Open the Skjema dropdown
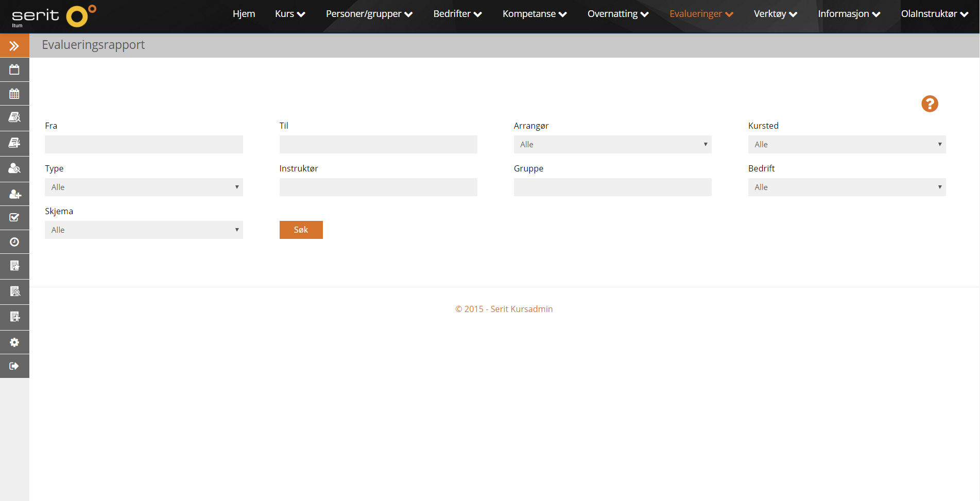 pos(144,230)
